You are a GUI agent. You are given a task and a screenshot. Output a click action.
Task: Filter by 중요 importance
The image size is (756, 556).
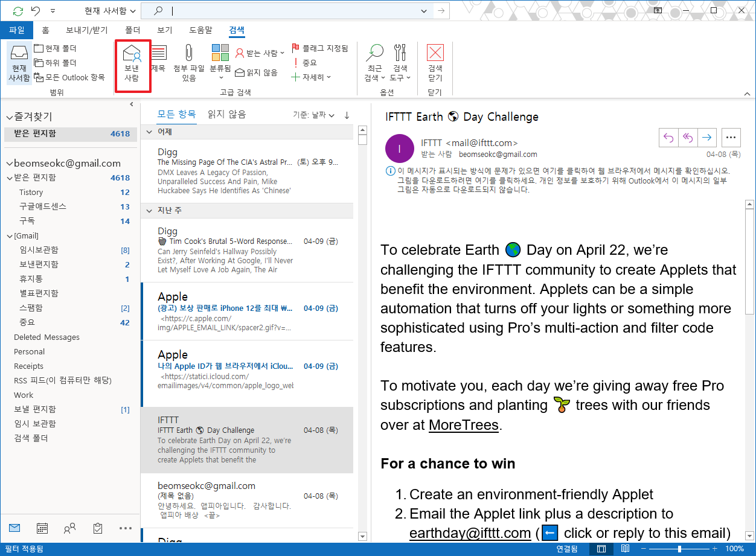(x=304, y=63)
